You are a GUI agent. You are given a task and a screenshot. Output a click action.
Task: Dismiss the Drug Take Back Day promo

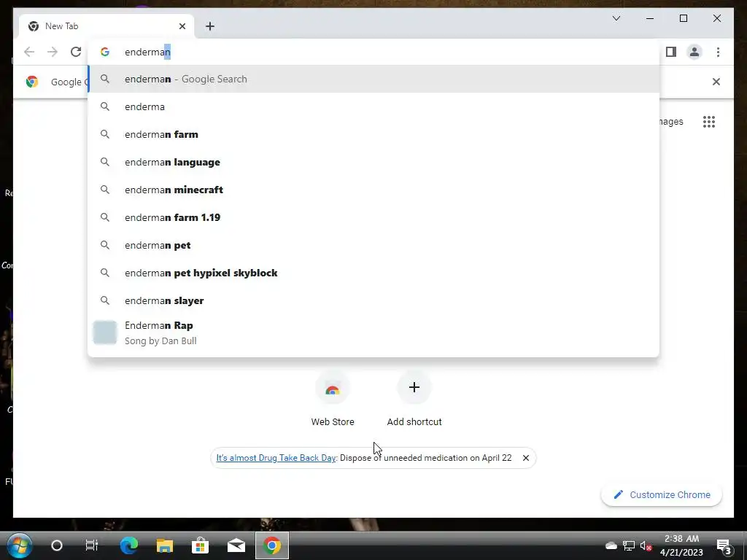point(526,458)
